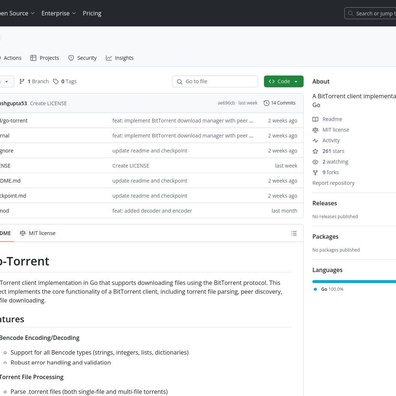
Task: Click the commit hash near last week
Action: pyautogui.click(x=226, y=103)
